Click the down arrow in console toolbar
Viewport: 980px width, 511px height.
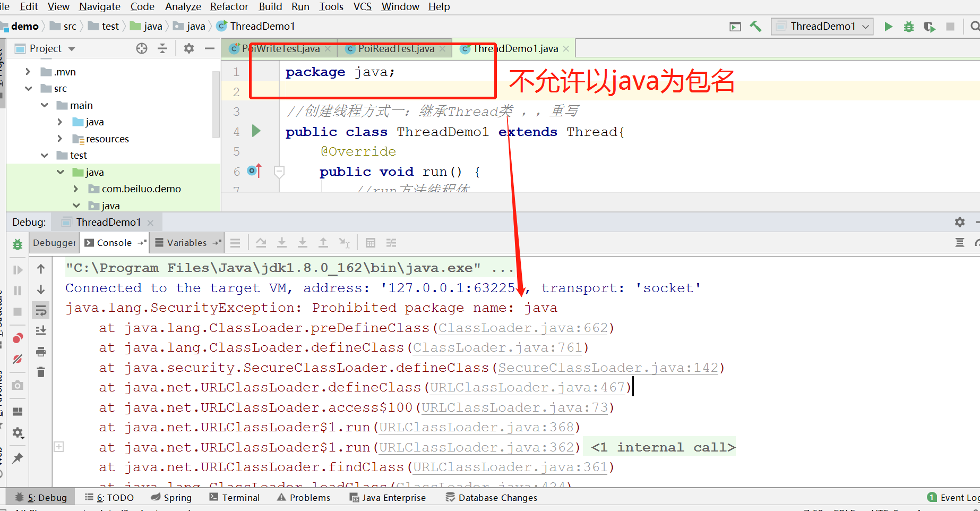(41, 289)
